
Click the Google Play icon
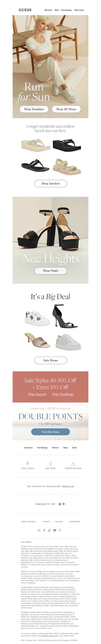(x=64, y=504)
